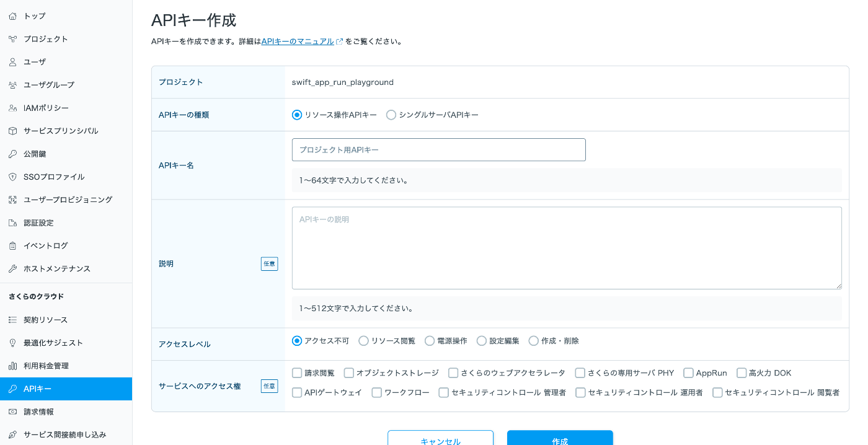Select リソース操作APIキー radio button

(x=297, y=115)
